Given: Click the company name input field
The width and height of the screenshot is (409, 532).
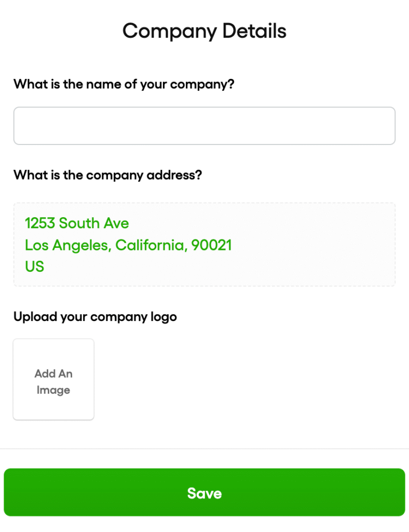Looking at the screenshot, I should [204, 125].
